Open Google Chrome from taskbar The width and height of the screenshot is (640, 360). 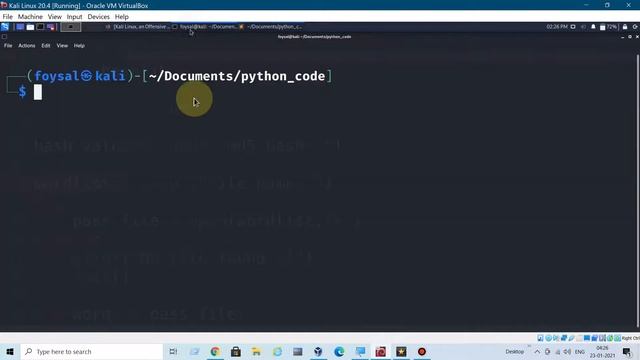point(215,351)
